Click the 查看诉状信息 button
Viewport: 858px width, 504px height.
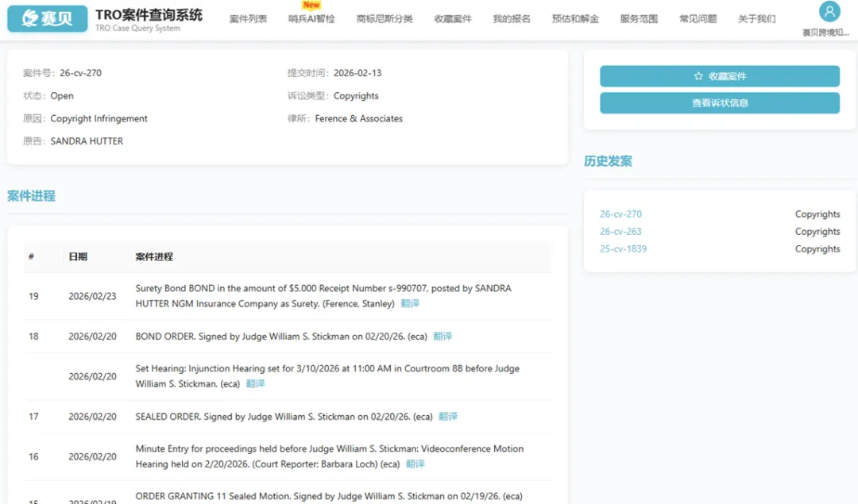click(x=719, y=103)
